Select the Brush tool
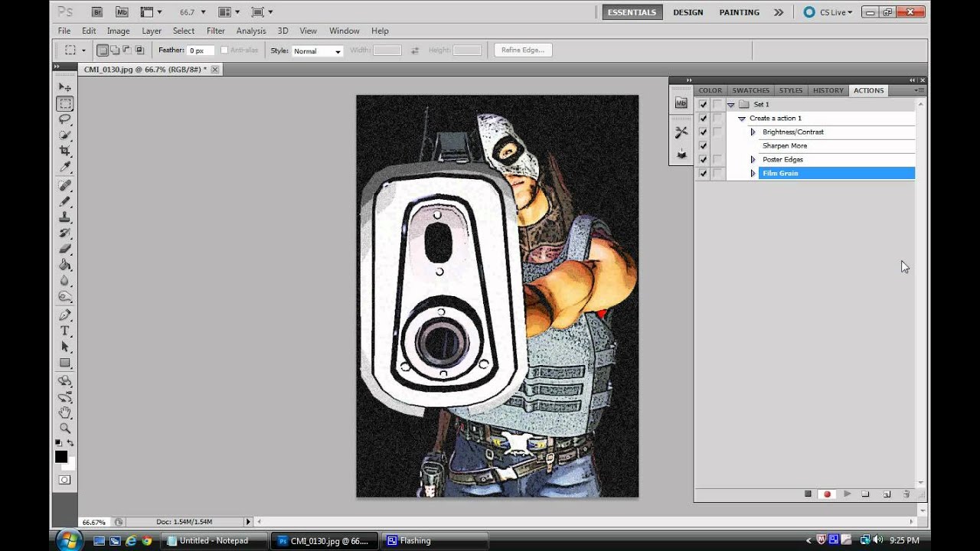 (x=65, y=201)
